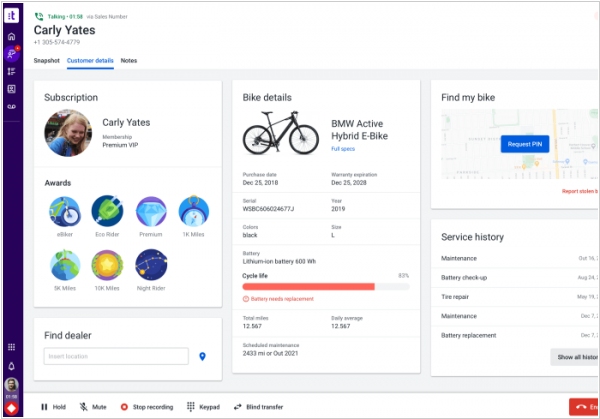Open the voicemail icon in the sidebar

pyautogui.click(x=11, y=107)
